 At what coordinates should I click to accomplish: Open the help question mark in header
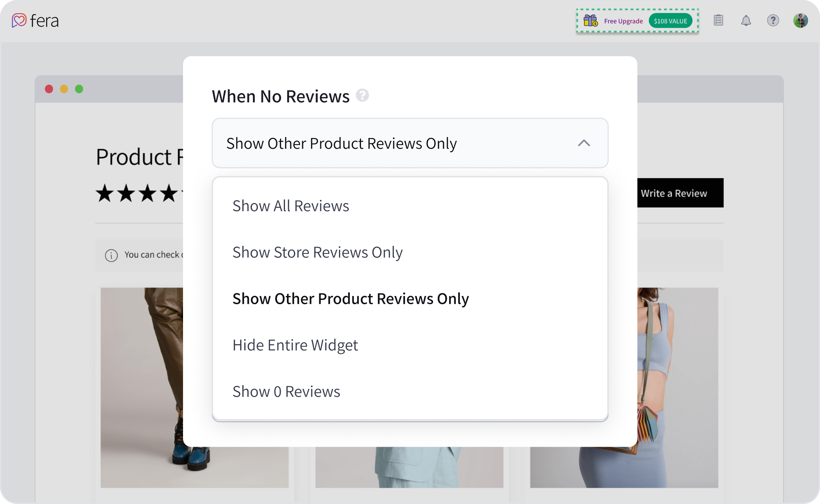tap(773, 21)
